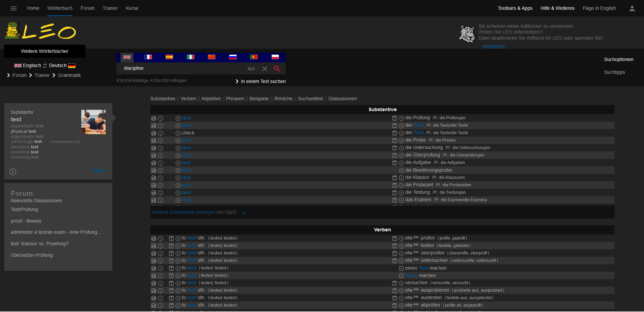Screen dimensions: 644x312
Task: Click the red magnifier search icon
Action: point(277,69)
